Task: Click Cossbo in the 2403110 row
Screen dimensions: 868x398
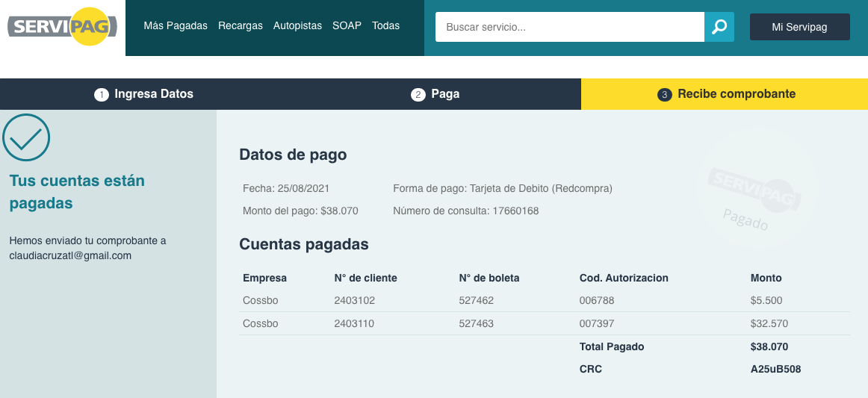Action: 260,323
